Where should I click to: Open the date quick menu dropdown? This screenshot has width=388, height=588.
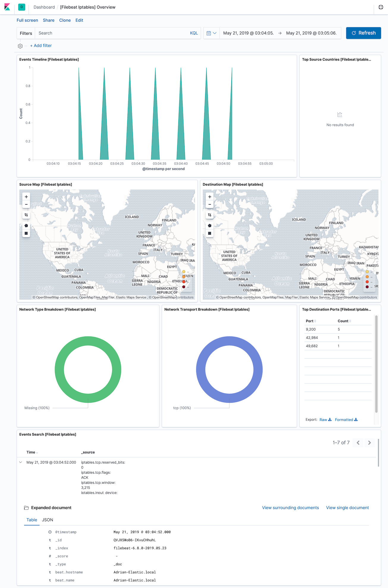click(211, 33)
